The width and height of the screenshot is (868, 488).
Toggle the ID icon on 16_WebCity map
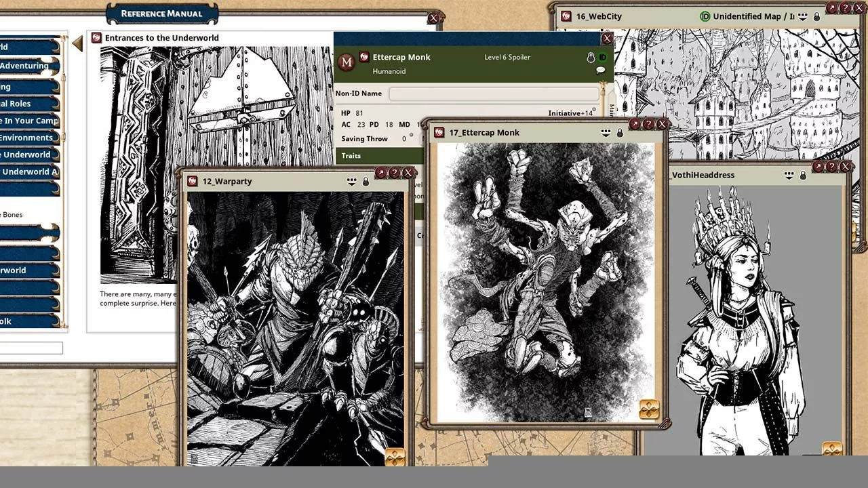(705, 16)
